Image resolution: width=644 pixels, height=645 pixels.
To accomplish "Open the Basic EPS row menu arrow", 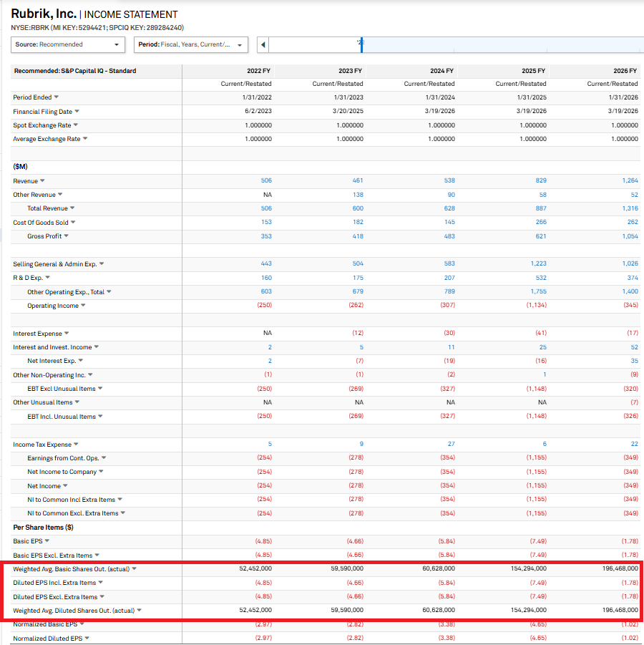I will tap(47, 541).
